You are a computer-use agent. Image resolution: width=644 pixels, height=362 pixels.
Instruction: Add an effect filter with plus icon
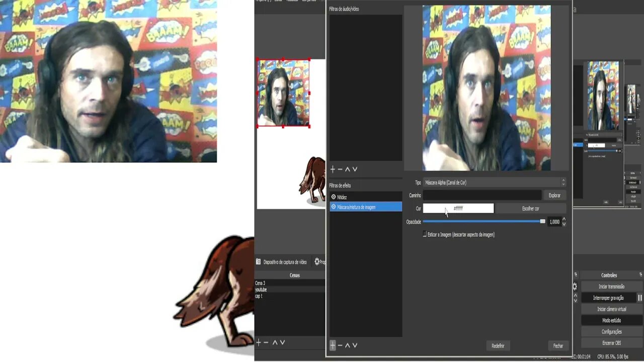(333, 345)
